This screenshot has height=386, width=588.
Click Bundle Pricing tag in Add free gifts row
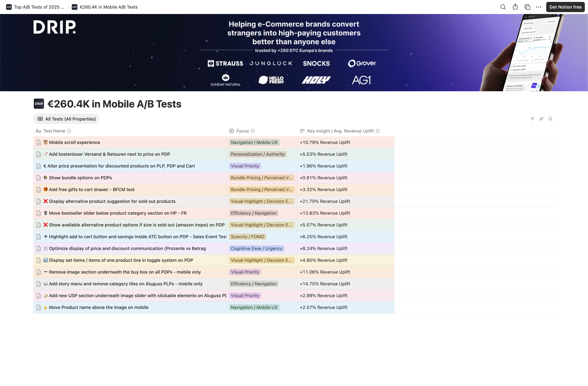[x=262, y=189]
